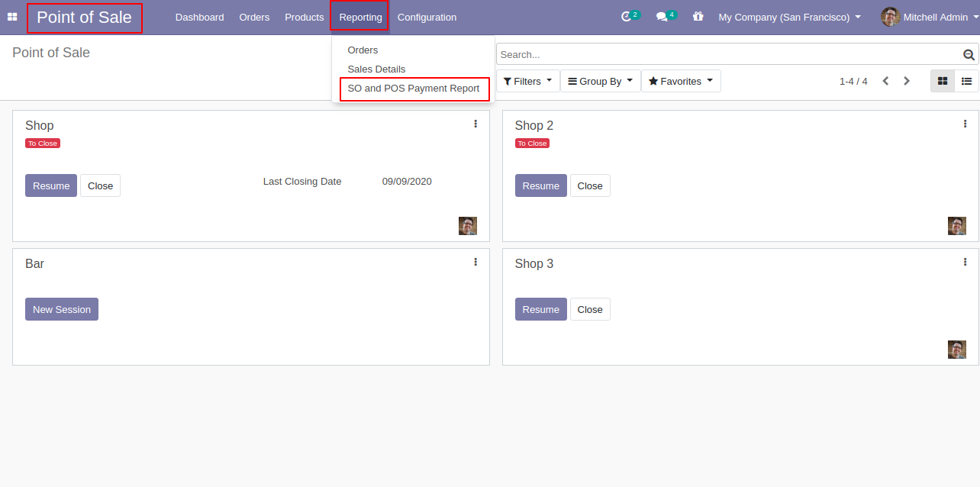Close the Shop session
Viewport: 980px width, 487px height.
[100, 185]
